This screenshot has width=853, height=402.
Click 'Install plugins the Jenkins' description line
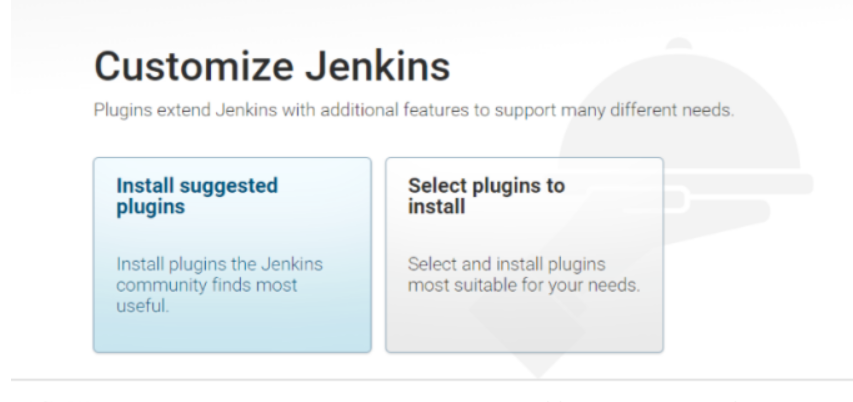(x=219, y=264)
